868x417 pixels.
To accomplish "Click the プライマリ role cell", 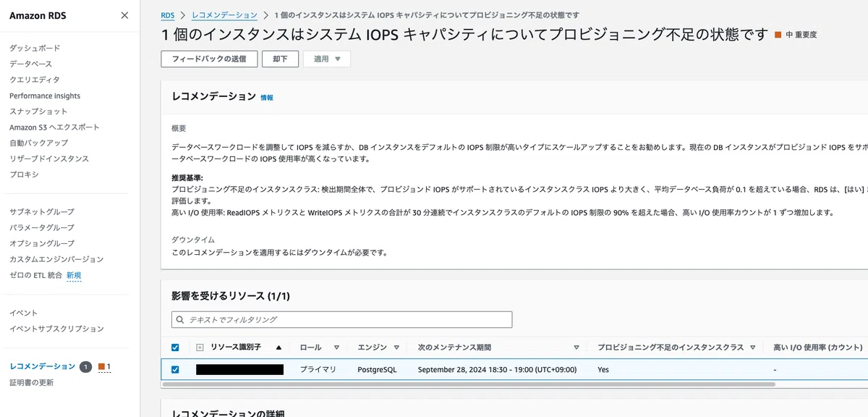I will point(318,369).
